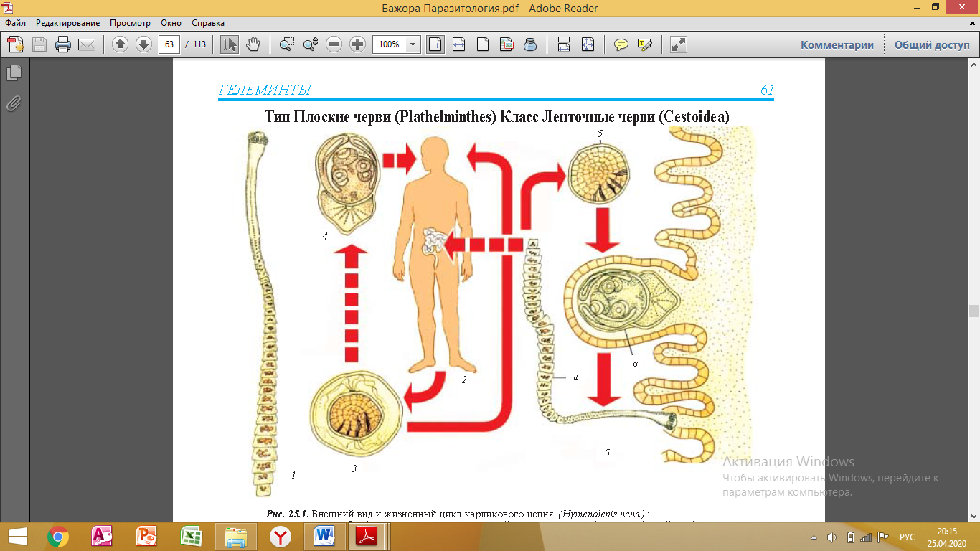The height and width of the screenshot is (551, 980).
Task: Toggle Fit Width view
Action: coord(459,44)
